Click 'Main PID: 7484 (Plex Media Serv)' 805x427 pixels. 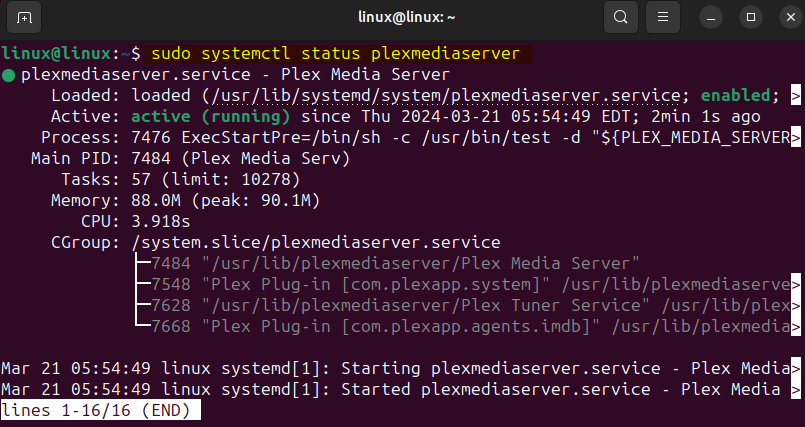(x=190, y=159)
